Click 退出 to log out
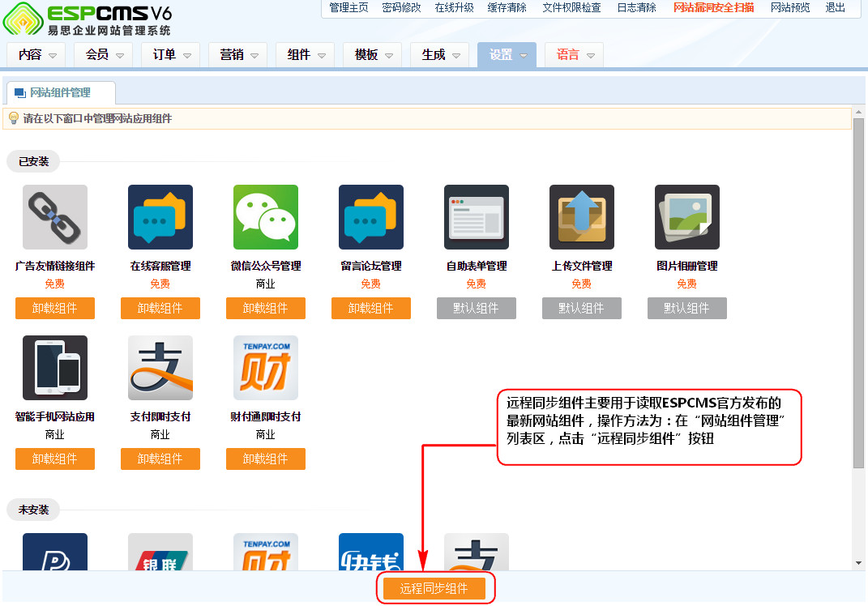The width and height of the screenshot is (868, 606). pos(836,8)
